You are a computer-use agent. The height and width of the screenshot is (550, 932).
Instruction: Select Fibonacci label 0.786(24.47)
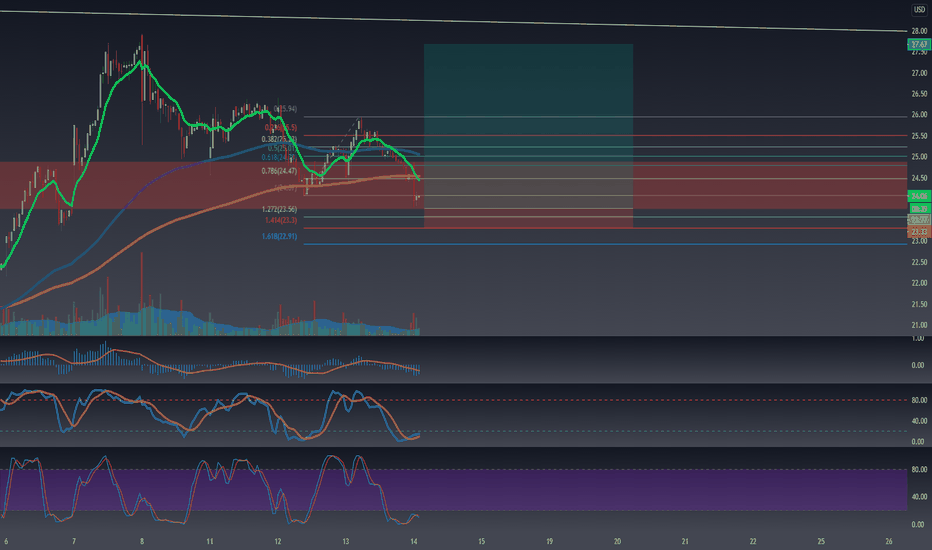click(x=279, y=171)
